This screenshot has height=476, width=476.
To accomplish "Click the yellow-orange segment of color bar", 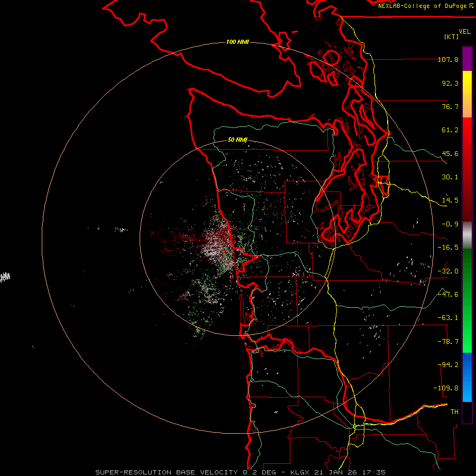I will point(467,94).
